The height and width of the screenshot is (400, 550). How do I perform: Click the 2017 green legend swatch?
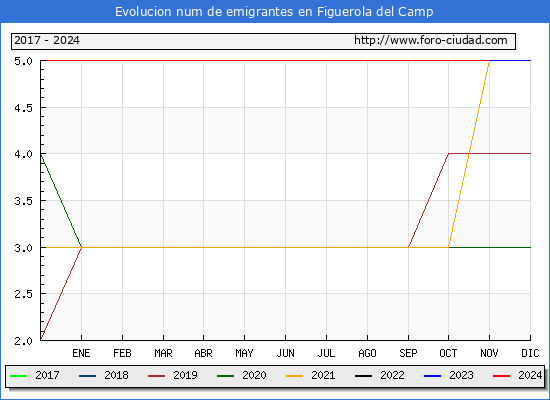click(19, 376)
